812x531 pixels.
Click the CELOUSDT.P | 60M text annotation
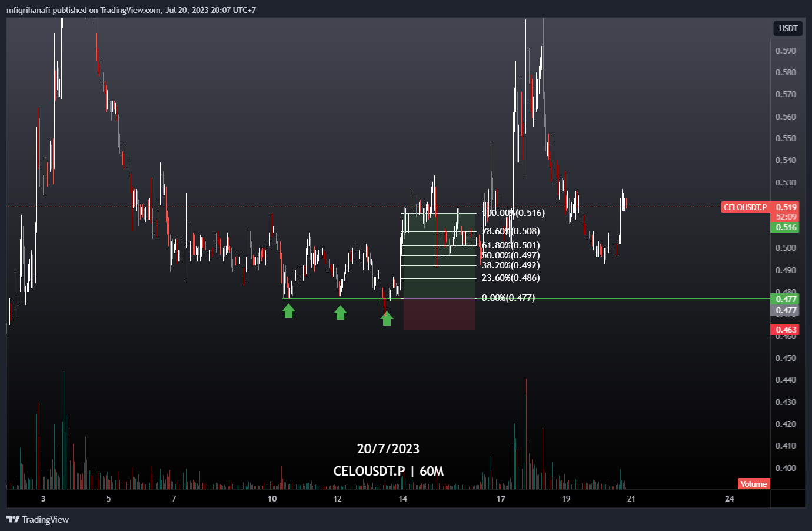388,471
